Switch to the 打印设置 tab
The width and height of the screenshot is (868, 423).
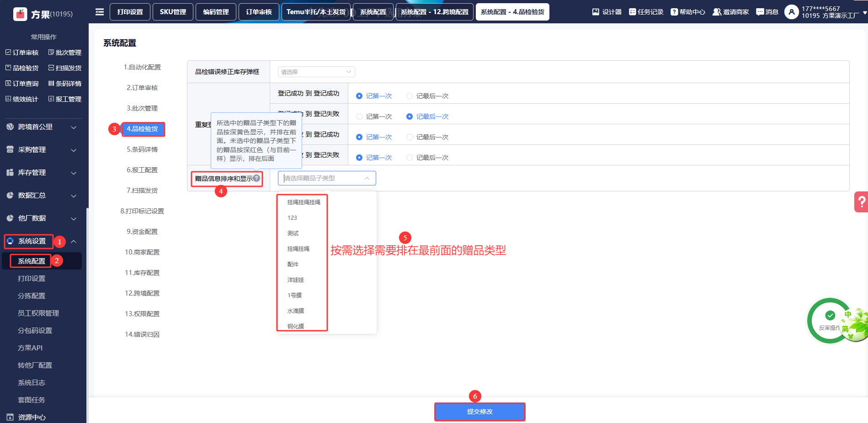[x=130, y=12]
